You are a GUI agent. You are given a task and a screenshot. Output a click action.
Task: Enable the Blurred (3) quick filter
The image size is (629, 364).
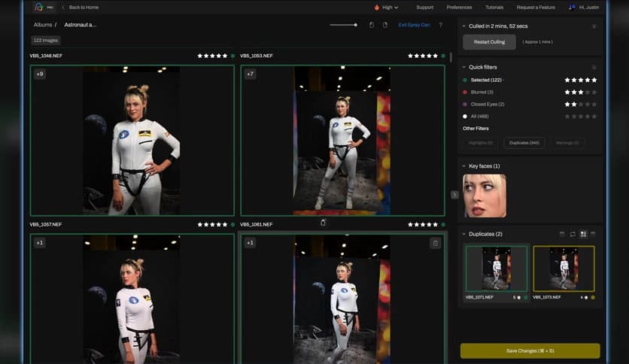(x=482, y=92)
